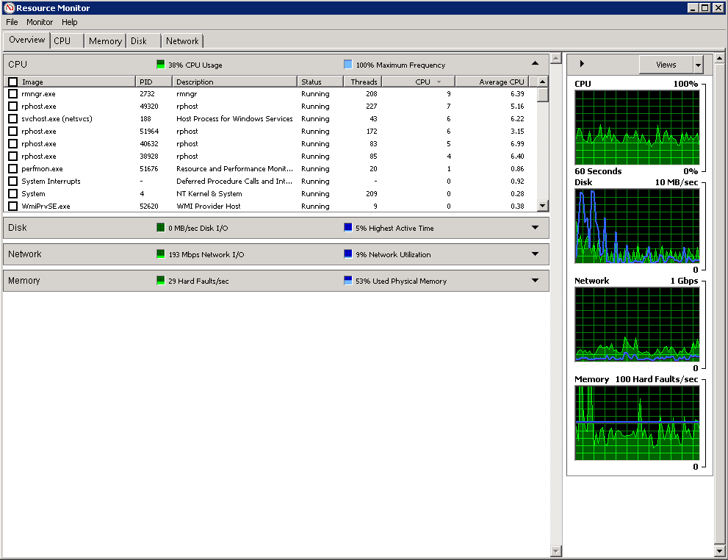Toggle the select-all Image header checkbox
The width and height of the screenshot is (728, 560).
coord(13,82)
